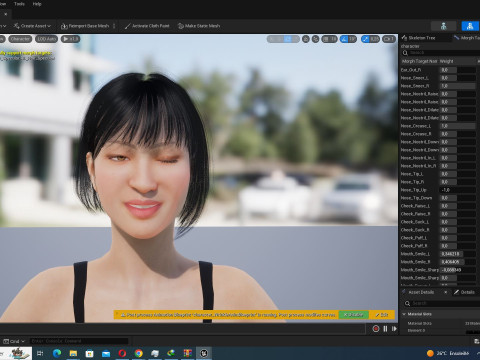Switch to Asset Details tab
480x360 pixels.
tap(421, 292)
